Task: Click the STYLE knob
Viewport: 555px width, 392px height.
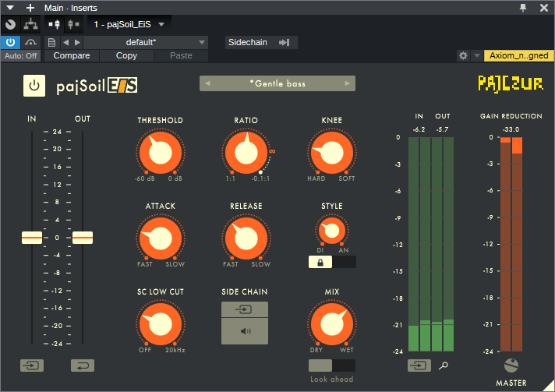Action: pos(331,231)
